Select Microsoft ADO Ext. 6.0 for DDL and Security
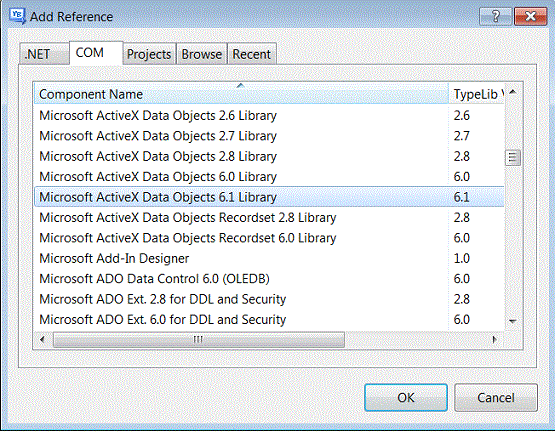 (269, 319)
